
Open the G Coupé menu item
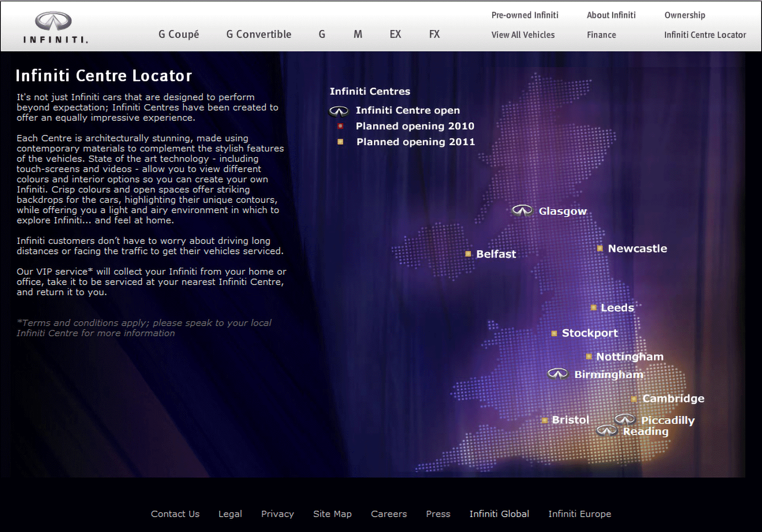[x=179, y=34]
